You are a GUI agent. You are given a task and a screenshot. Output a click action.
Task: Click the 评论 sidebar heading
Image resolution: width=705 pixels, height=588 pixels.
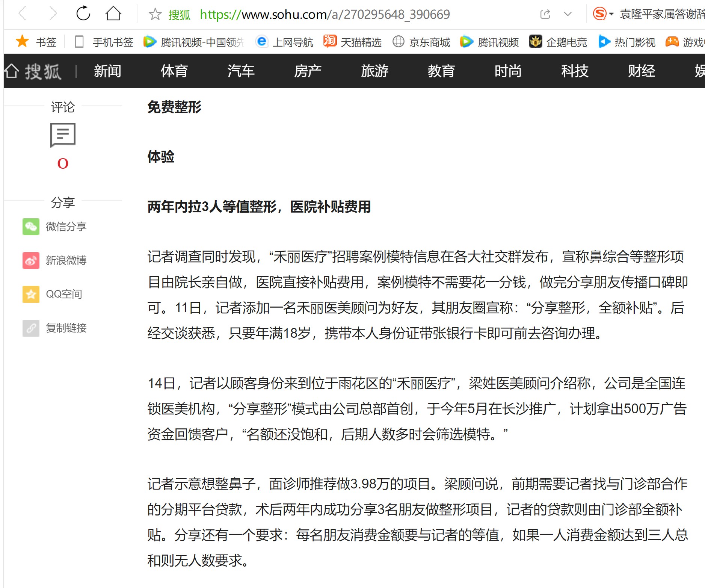point(63,107)
